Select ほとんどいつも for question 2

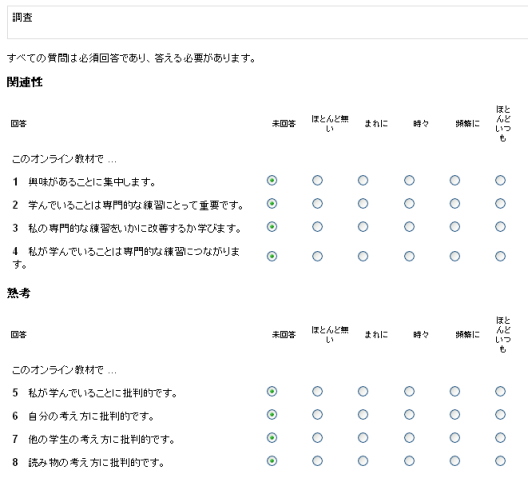tap(500, 204)
